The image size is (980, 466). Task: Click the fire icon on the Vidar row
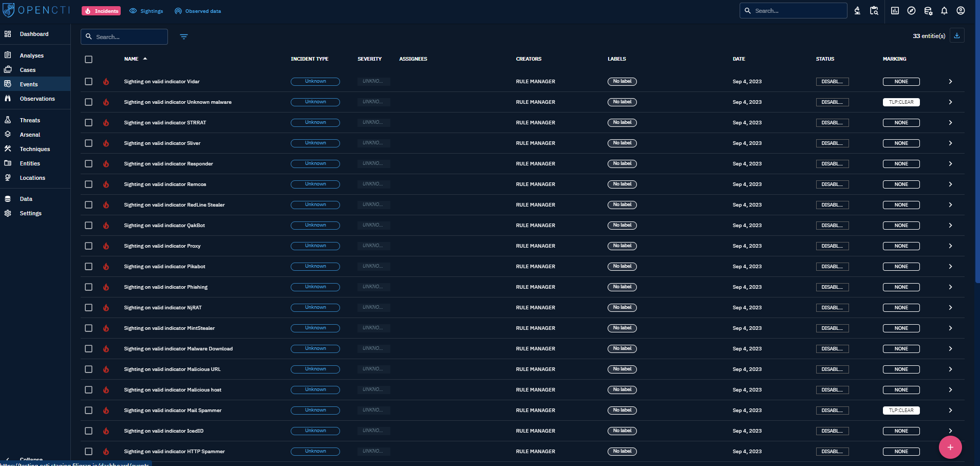point(106,82)
